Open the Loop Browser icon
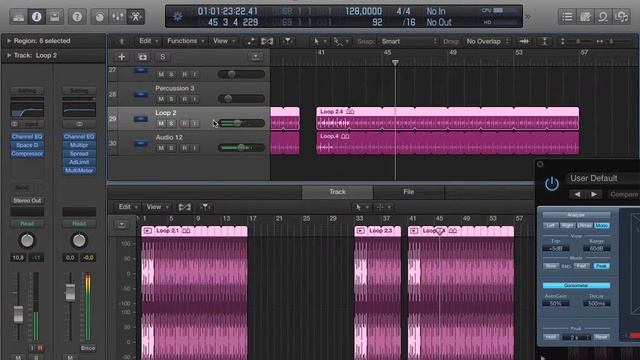This screenshot has width=640, height=360. 603,17
